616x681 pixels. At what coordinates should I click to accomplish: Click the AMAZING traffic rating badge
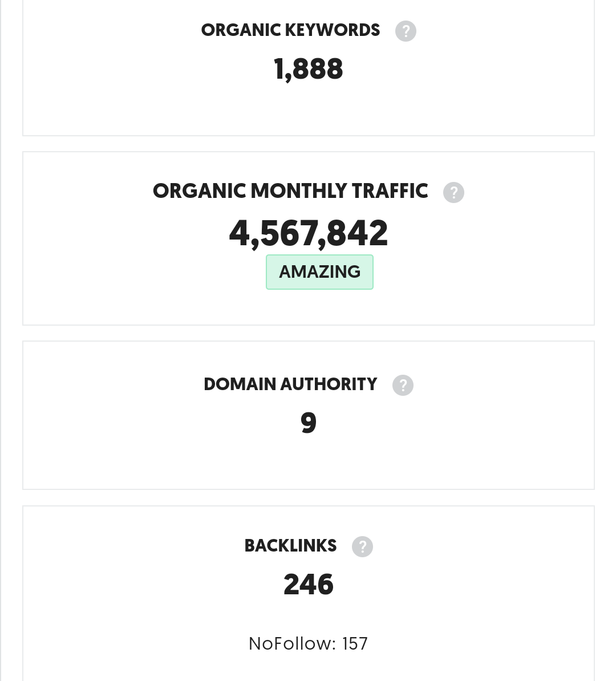[319, 272]
